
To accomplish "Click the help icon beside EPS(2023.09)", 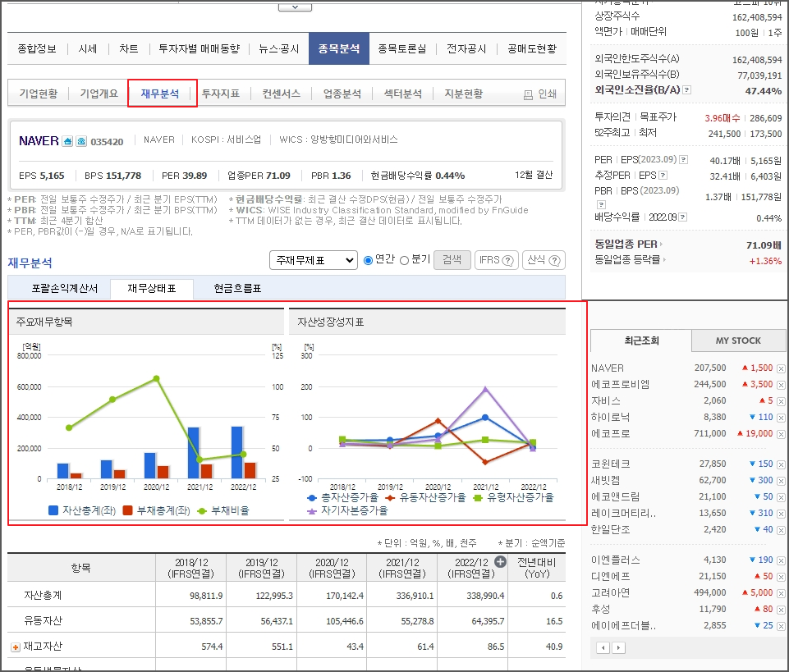I will pos(683,160).
